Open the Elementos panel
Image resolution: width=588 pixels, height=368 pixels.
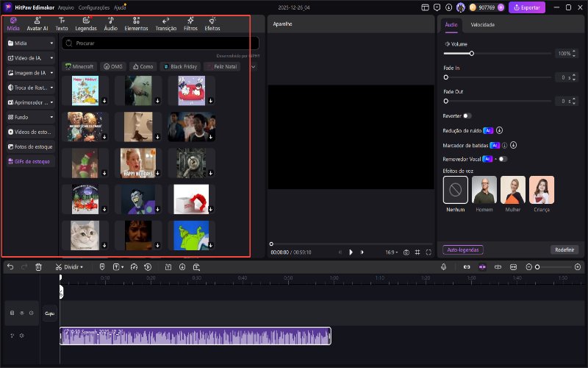point(136,24)
